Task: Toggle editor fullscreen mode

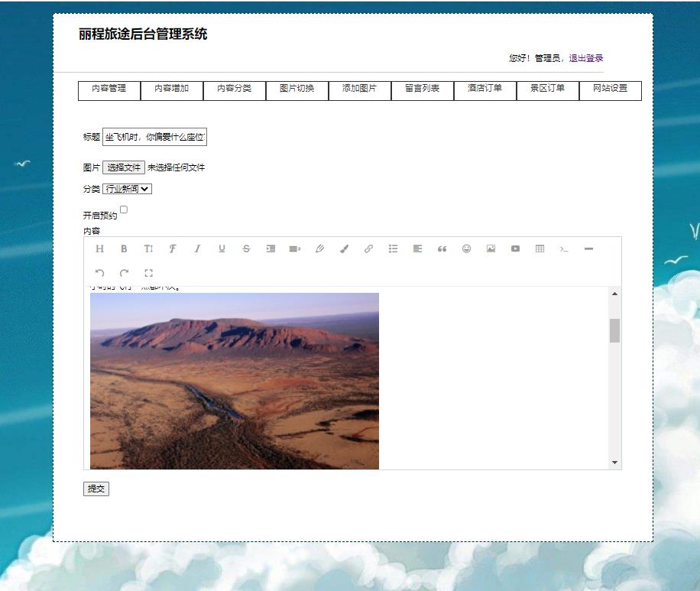Action: [149, 273]
